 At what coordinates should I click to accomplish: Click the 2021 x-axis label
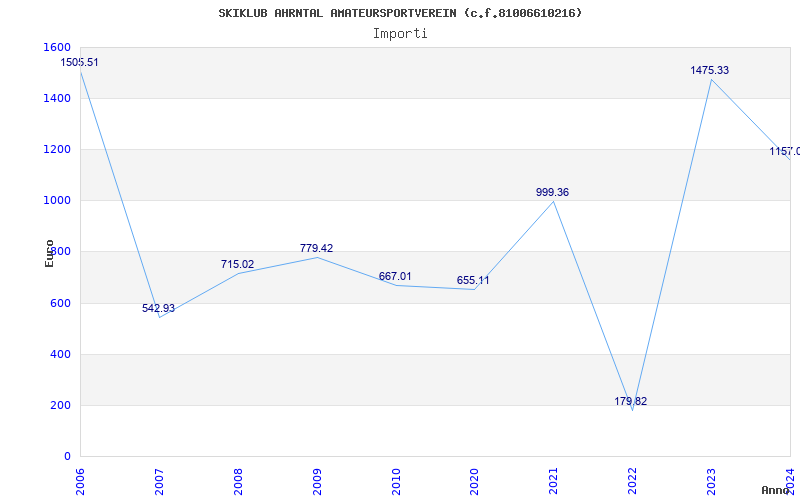(x=554, y=481)
